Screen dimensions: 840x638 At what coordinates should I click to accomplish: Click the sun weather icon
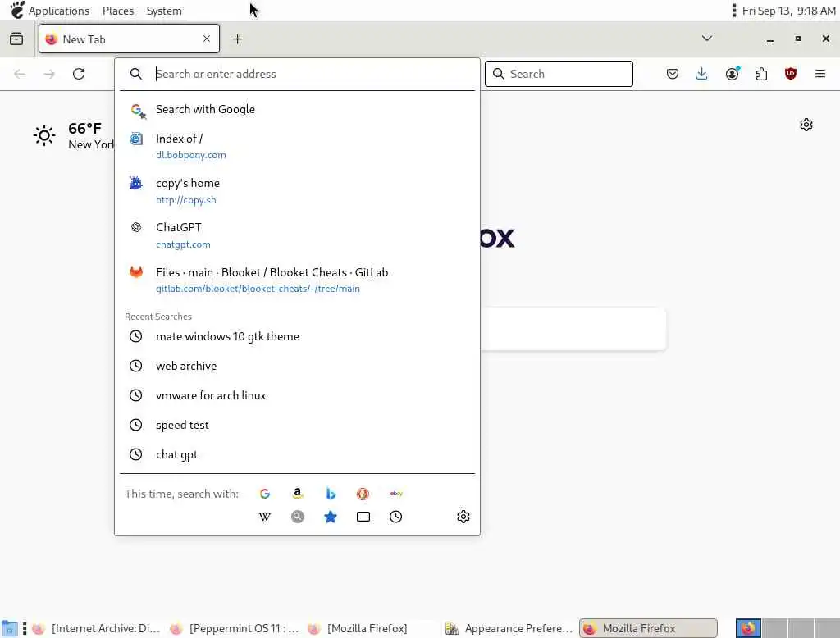[44, 135]
